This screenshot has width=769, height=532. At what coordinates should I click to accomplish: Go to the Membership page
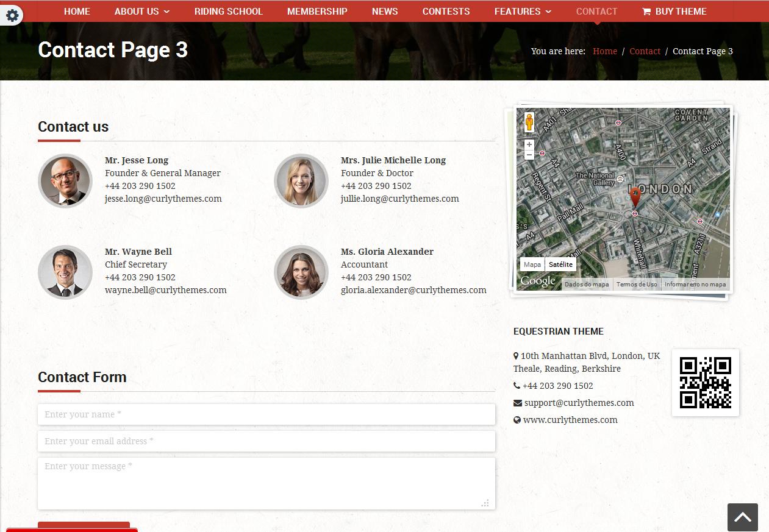coord(317,12)
